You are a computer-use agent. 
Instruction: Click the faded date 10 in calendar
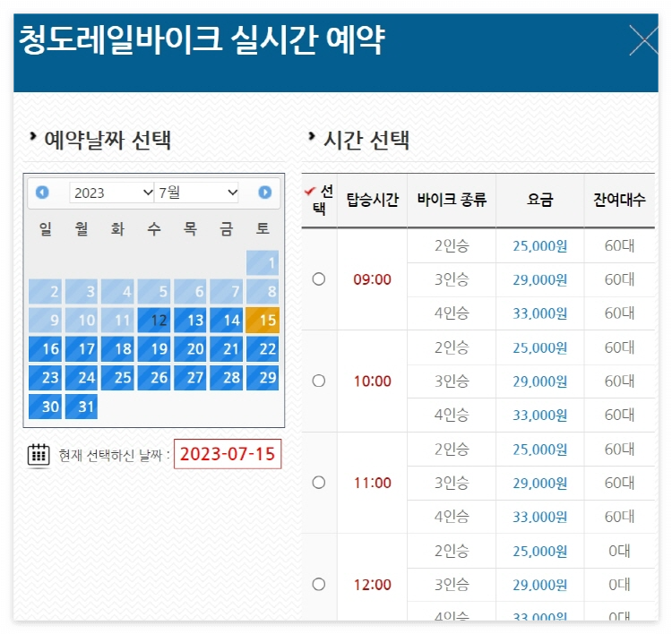tap(82, 320)
